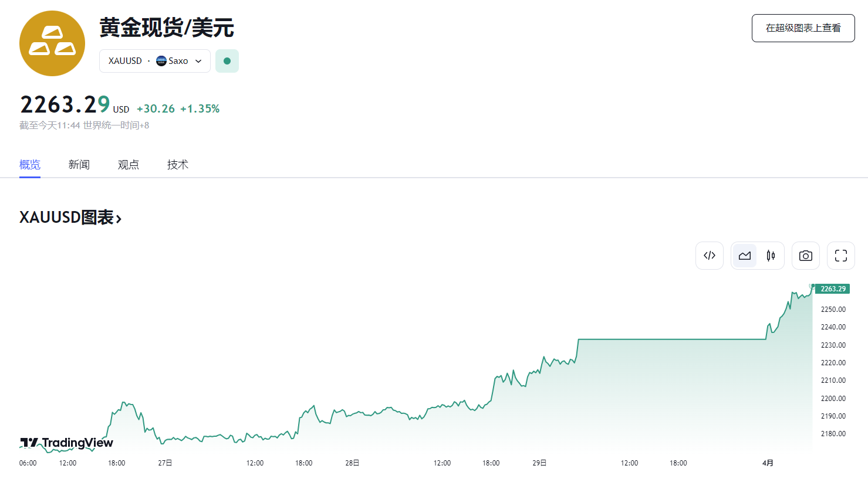Open chart in fullscreen mode
Screen dimensions: 868x479
(x=841, y=256)
